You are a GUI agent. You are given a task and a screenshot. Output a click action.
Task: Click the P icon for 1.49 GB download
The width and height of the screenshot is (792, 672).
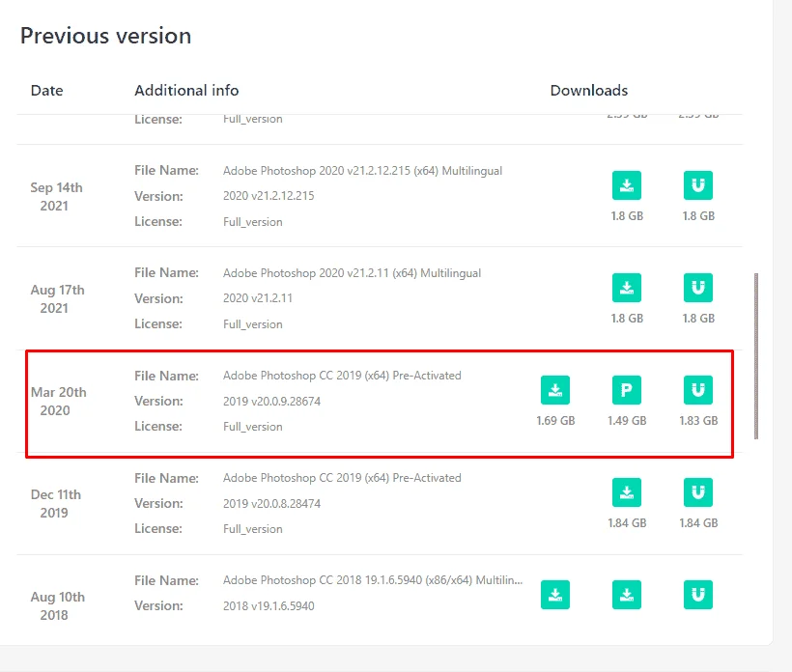(626, 390)
